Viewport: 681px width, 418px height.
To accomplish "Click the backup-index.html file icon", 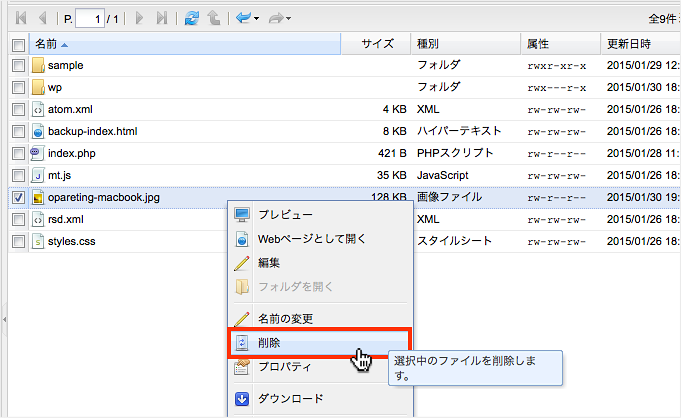I will (x=38, y=131).
